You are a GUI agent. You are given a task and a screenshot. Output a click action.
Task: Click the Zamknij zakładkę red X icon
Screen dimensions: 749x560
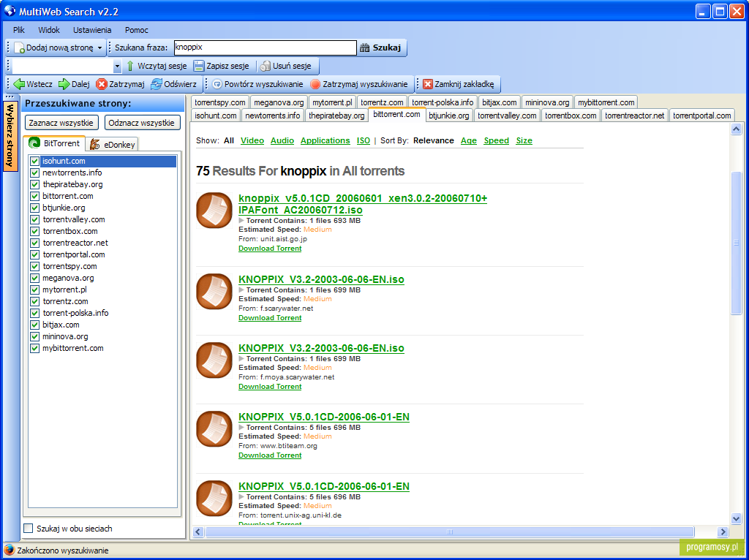(427, 84)
